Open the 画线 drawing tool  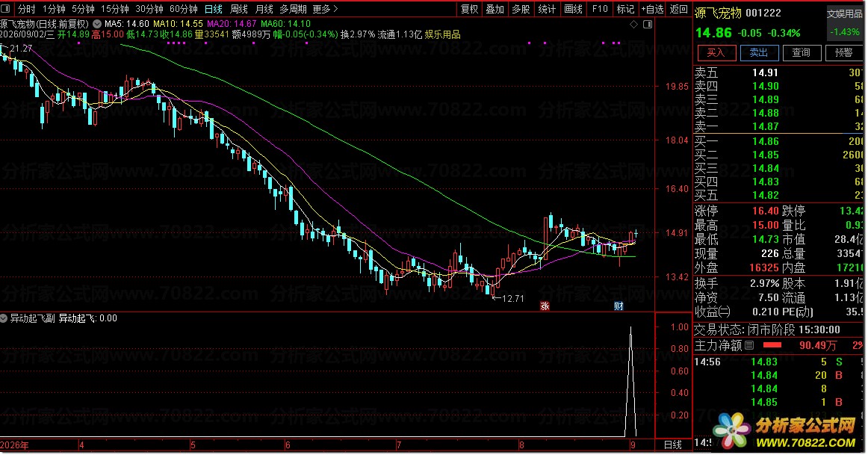coord(573,9)
